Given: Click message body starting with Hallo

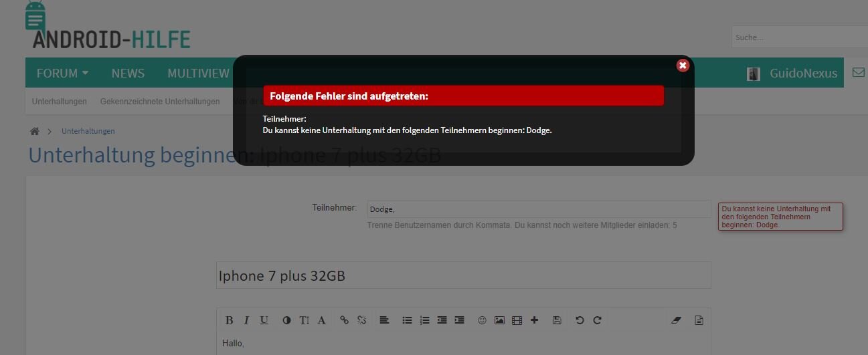Looking at the screenshot, I should tap(463, 344).
